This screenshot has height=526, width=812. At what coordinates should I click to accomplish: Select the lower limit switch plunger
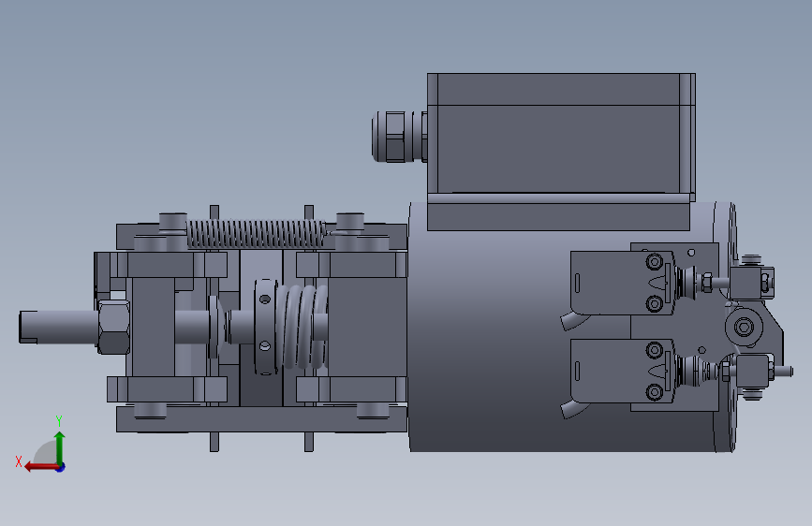click(697, 371)
